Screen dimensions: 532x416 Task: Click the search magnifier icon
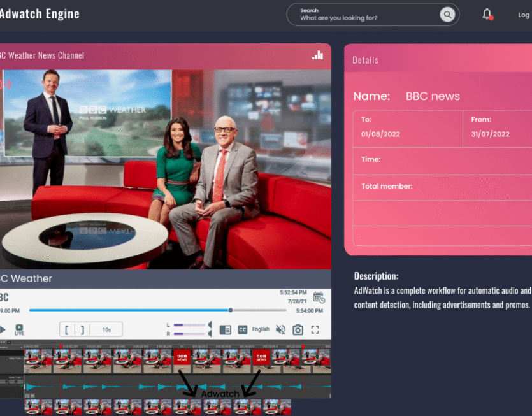coord(447,15)
